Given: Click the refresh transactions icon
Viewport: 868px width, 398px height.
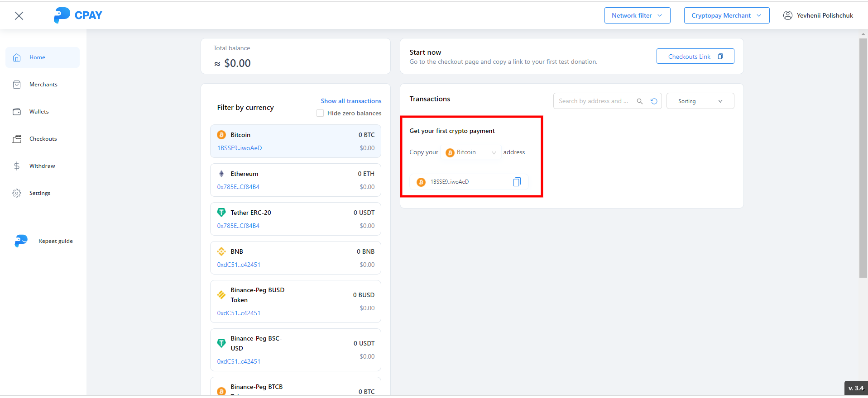Looking at the screenshot, I should (x=654, y=101).
